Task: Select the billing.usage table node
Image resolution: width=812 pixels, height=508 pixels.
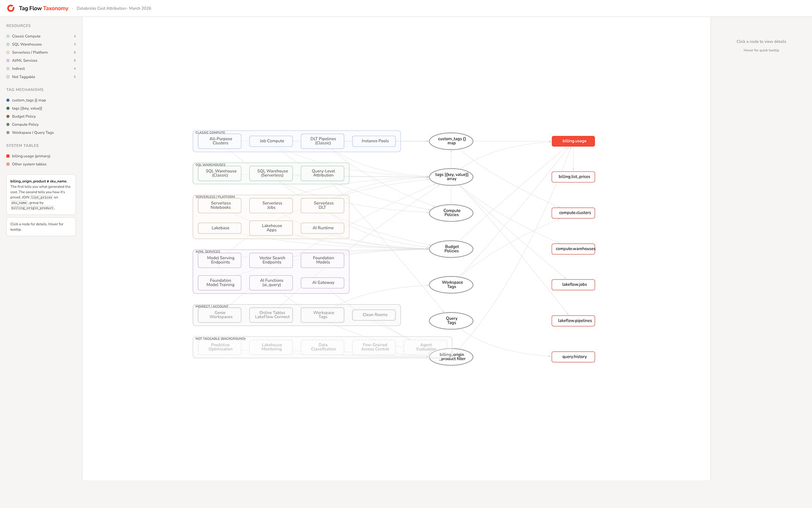Action: (573, 141)
